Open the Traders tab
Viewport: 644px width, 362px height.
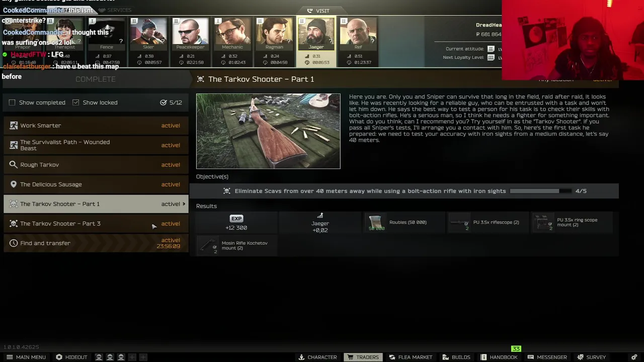tap(362, 357)
